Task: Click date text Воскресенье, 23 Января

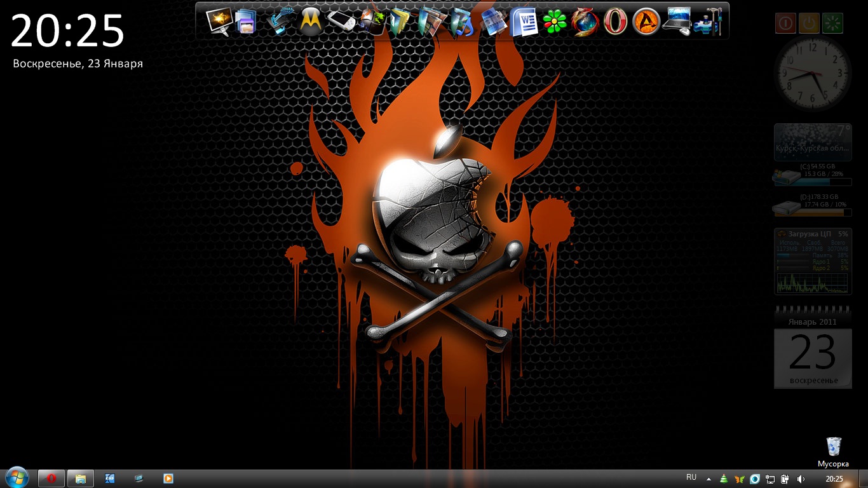Action: point(78,64)
